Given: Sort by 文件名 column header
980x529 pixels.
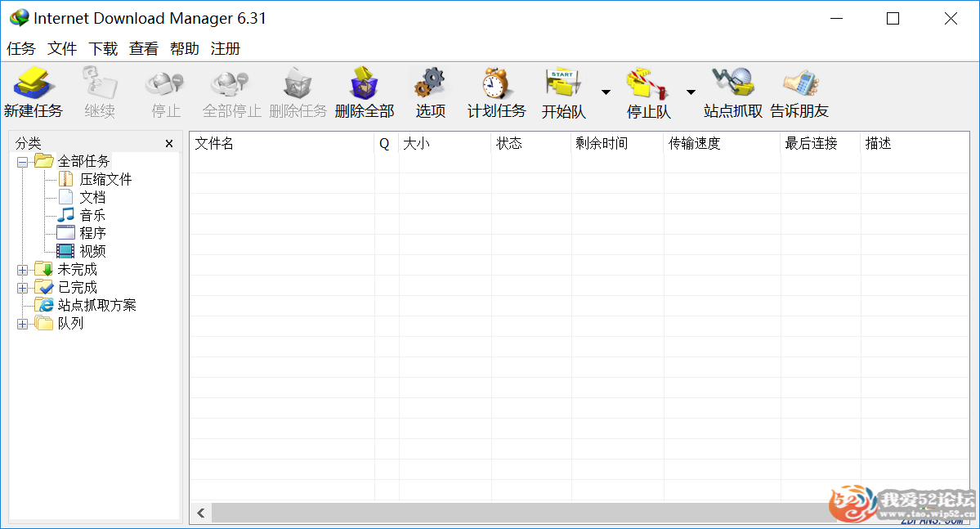Looking at the screenshot, I should pos(282,143).
